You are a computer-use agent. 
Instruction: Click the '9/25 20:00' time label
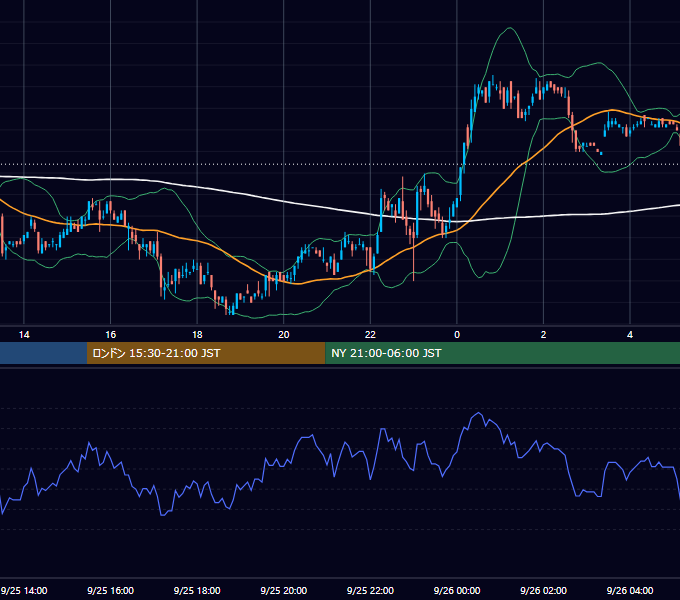[x=284, y=590]
